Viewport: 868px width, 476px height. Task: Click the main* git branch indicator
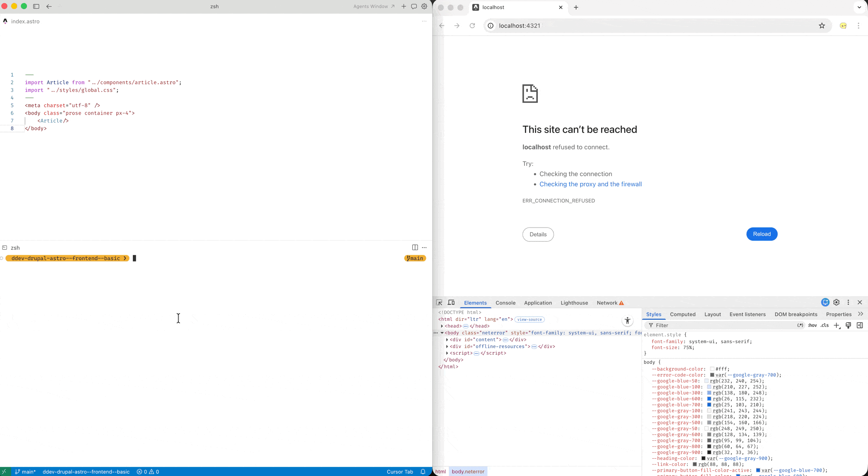tap(26, 472)
